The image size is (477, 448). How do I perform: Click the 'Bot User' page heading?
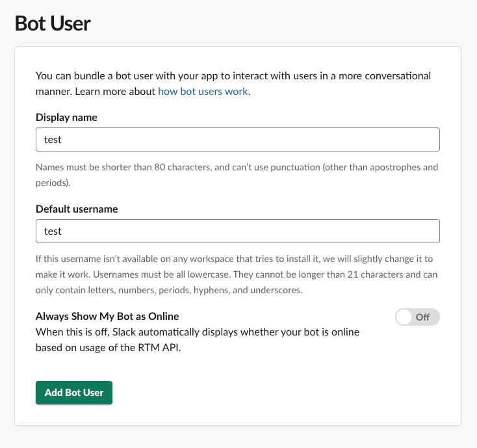click(x=53, y=24)
